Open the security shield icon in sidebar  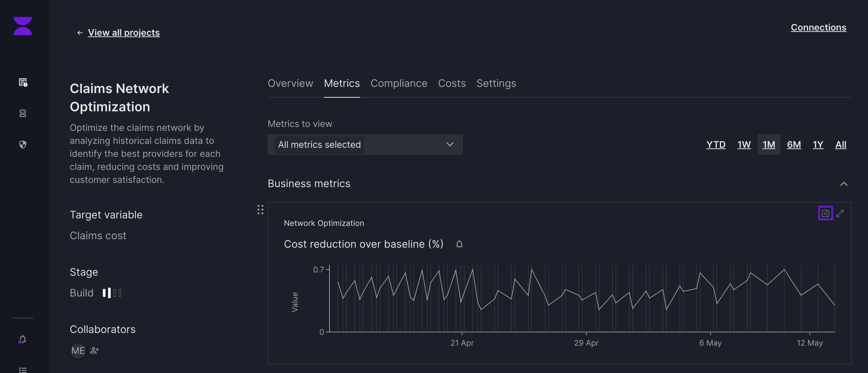[x=22, y=144]
